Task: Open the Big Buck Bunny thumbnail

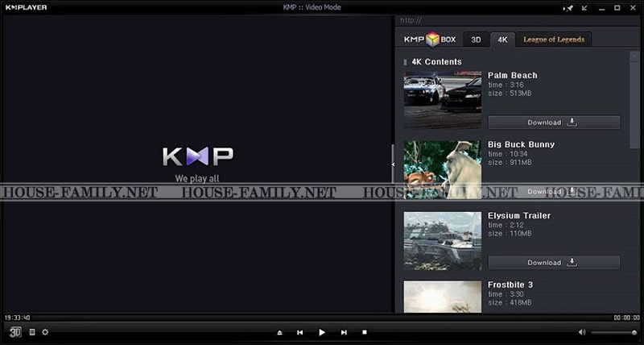Action: (442, 170)
